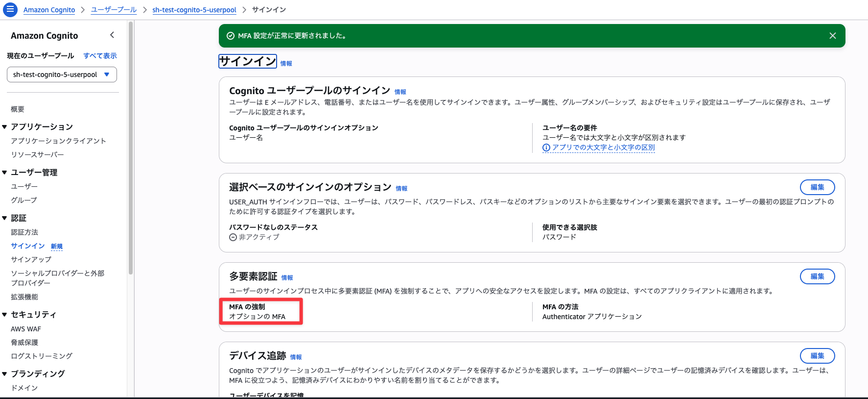Click パスワード value under 使用できる選択肢

click(559, 237)
